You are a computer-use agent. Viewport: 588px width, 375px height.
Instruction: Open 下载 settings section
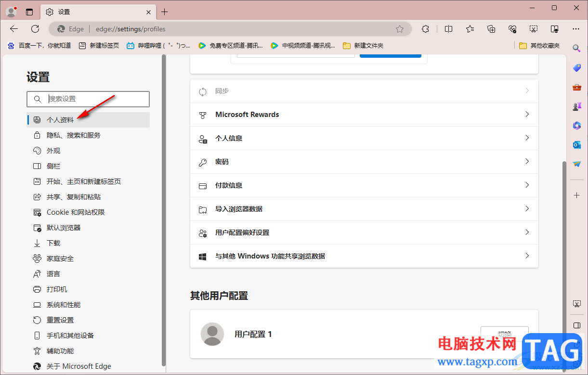click(88, 243)
